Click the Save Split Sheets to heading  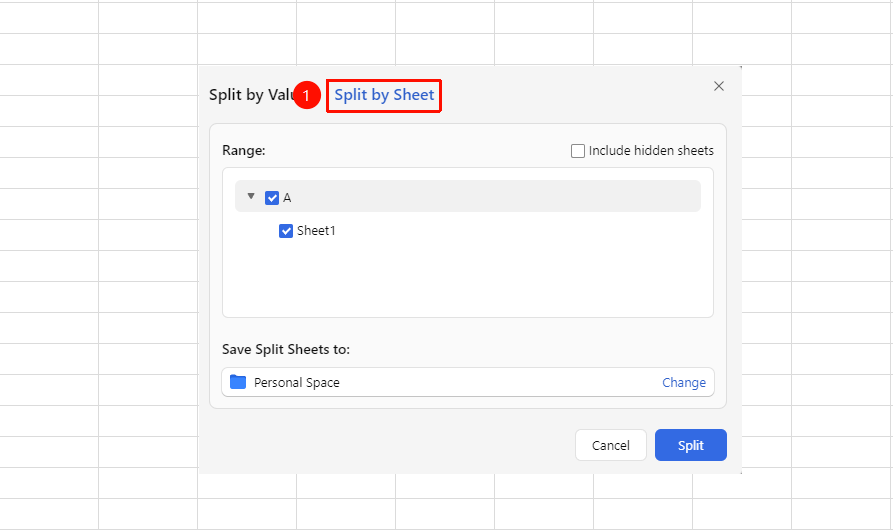pos(286,349)
